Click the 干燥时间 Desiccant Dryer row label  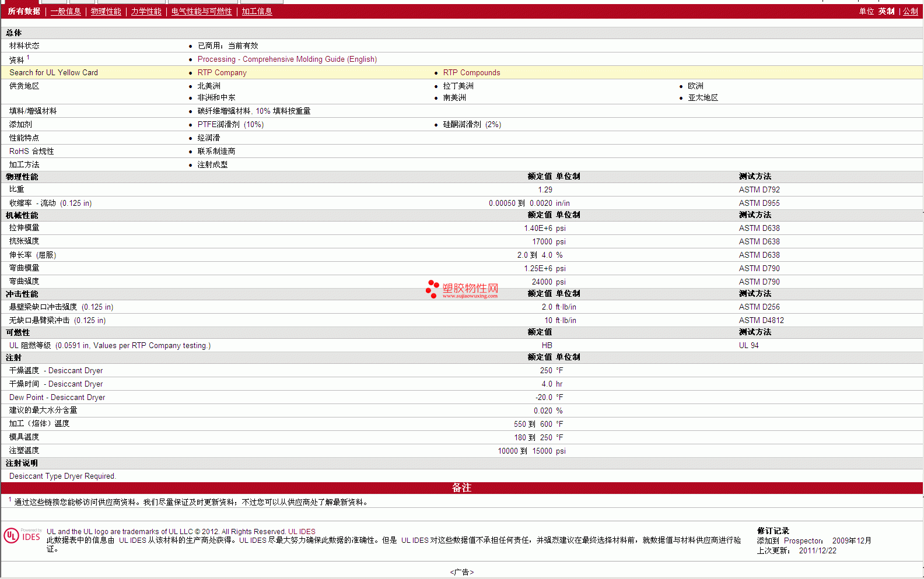[56, 384]
